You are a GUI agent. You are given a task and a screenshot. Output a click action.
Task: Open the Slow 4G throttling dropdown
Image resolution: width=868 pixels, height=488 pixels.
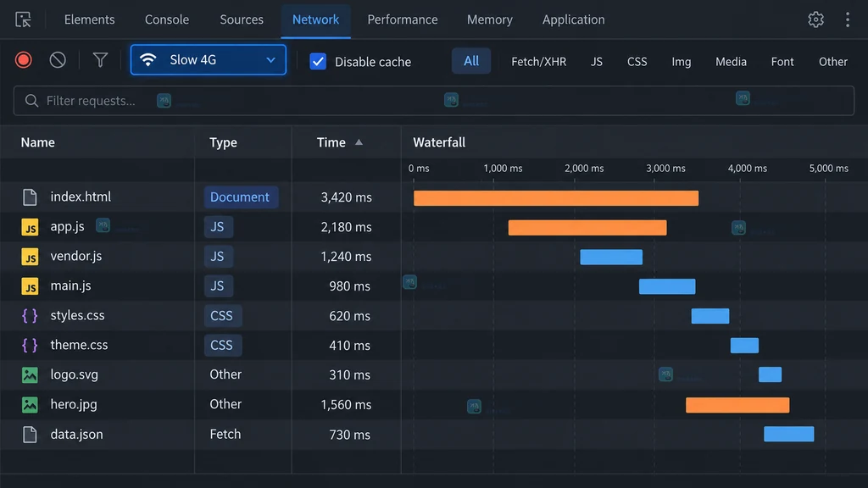[x=209, y=60]
